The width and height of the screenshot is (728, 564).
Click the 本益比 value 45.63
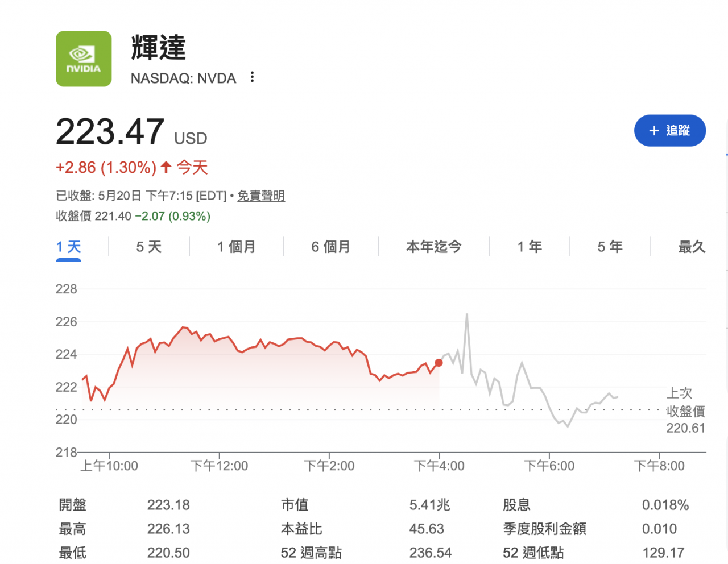click(427, 529)
